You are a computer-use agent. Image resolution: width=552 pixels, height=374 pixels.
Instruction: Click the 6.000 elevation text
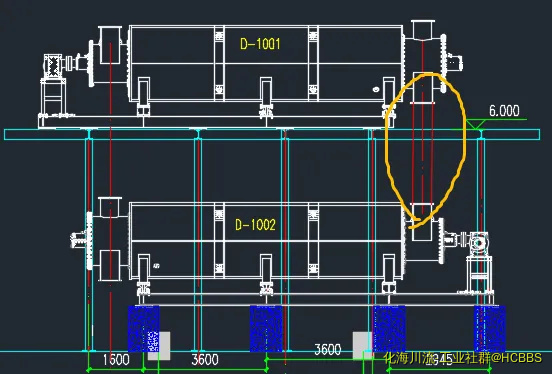504,111
